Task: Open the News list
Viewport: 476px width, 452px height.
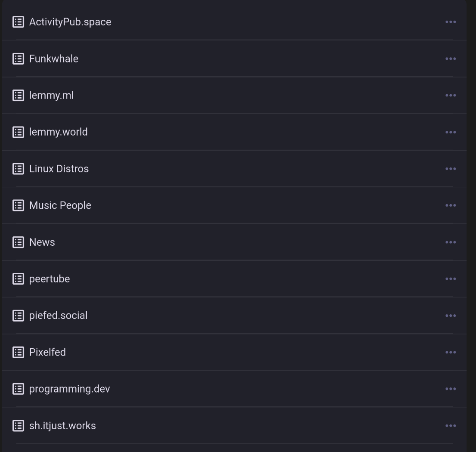Action: pos(42,242)
